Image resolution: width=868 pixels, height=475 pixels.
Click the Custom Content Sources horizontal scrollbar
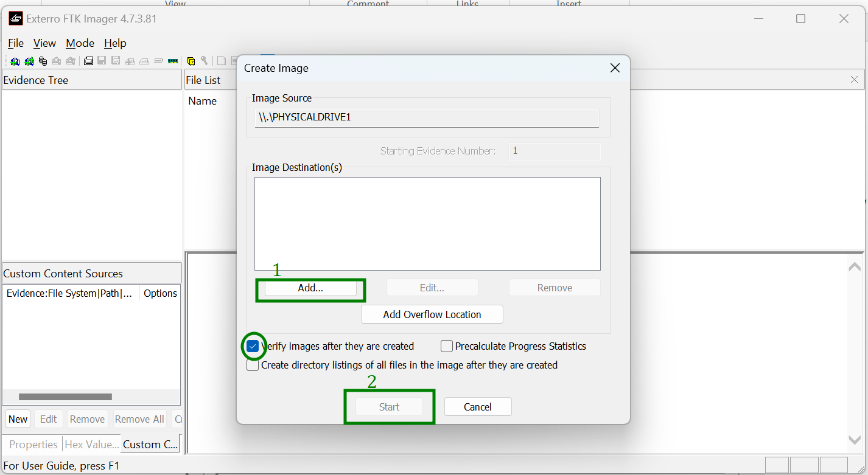pyautogui.click(x=65, y=397)
